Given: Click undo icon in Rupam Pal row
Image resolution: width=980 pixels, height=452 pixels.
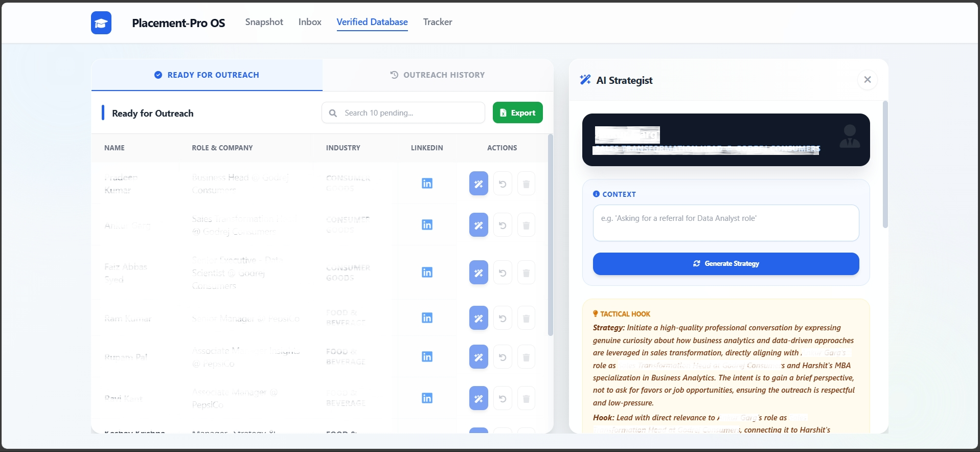Looking at the screenshot, I should pyautogui.click(x=503, y=357).
